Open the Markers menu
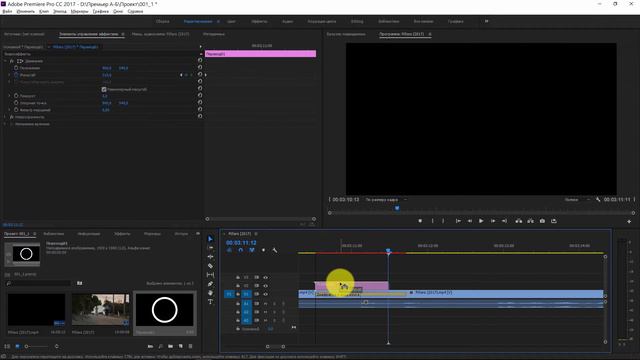This screenshot has height=360, width=640. coord(79,11)
